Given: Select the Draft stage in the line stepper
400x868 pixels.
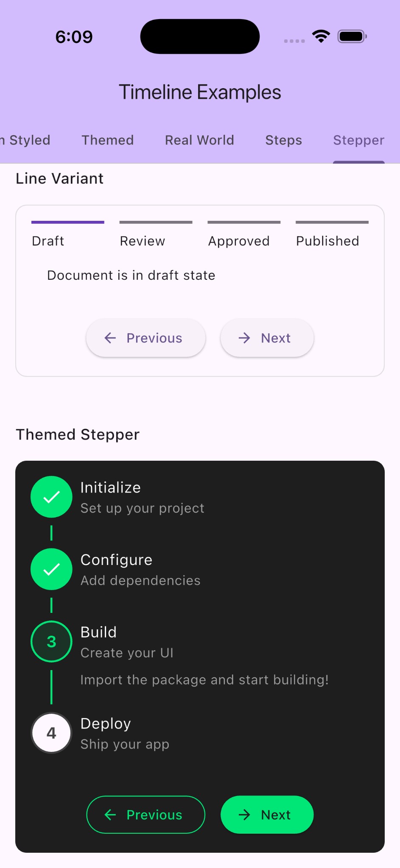Looking at the screenshot, I should pyautogui.click(x=48, y=241).
